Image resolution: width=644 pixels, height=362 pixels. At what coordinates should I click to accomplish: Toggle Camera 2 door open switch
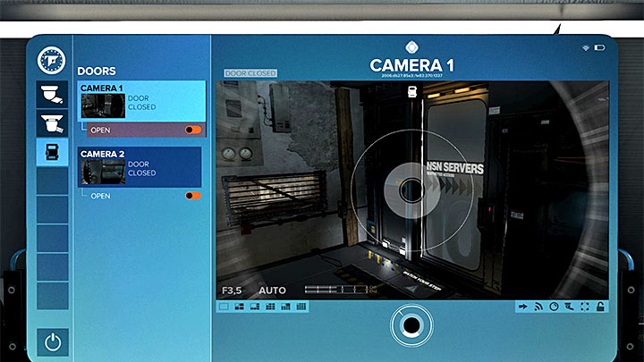click(x=192, y=196)
